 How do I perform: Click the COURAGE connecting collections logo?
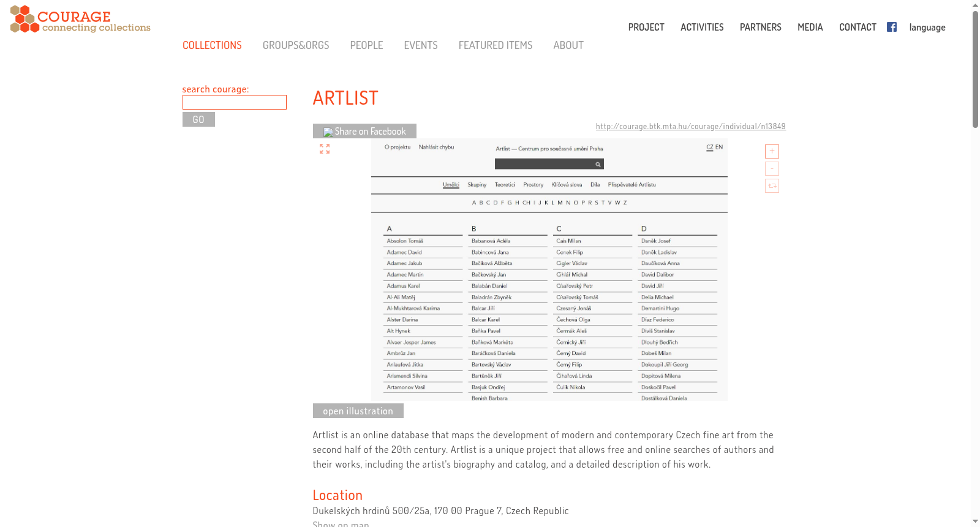pos(80,19)
